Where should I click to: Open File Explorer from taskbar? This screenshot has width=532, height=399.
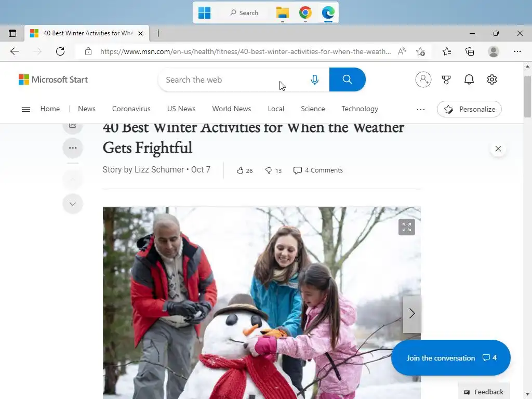click(x=282, y=13)
